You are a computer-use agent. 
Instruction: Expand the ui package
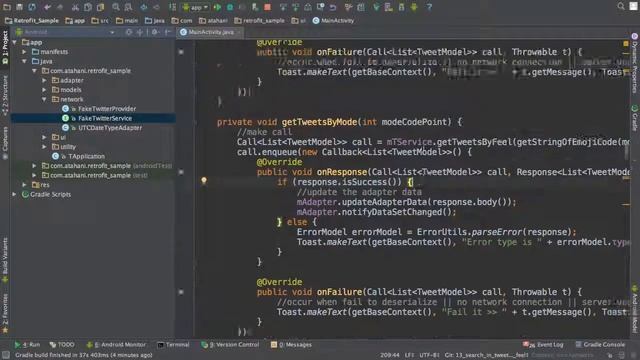pos(44,137)
